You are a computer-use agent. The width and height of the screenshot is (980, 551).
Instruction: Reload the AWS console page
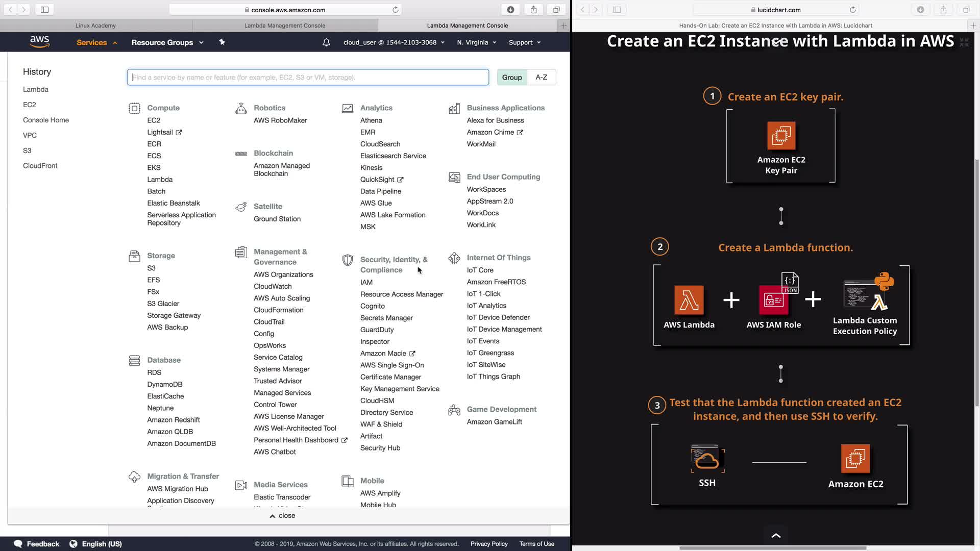tap(395, 10)
